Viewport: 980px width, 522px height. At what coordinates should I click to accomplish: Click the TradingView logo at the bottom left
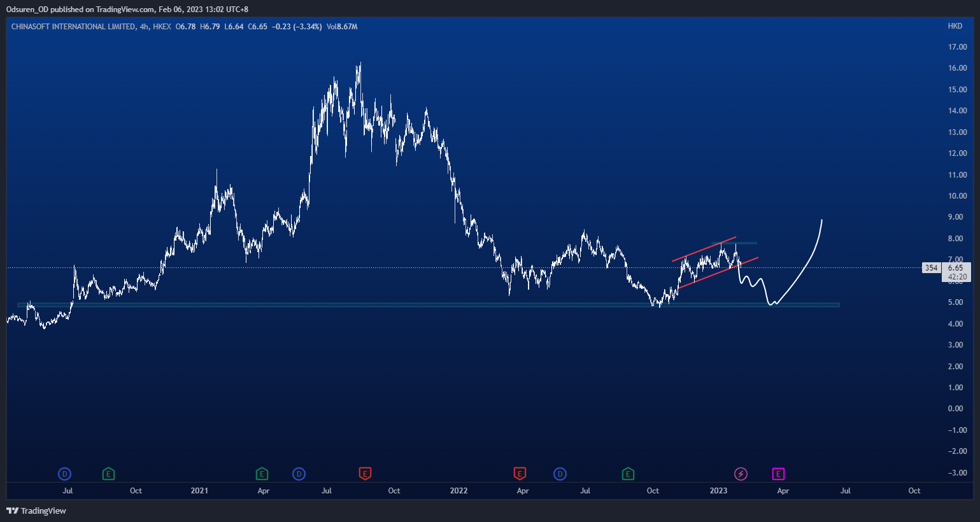36,511
